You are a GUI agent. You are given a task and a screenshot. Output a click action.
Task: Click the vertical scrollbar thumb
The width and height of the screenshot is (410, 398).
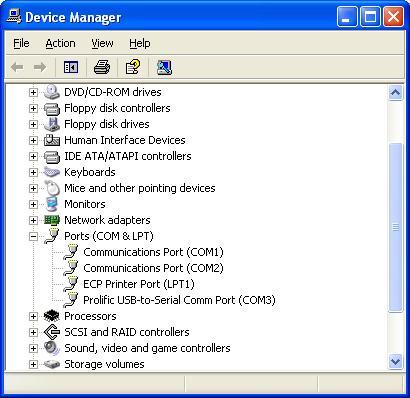(x=395, y=228)
